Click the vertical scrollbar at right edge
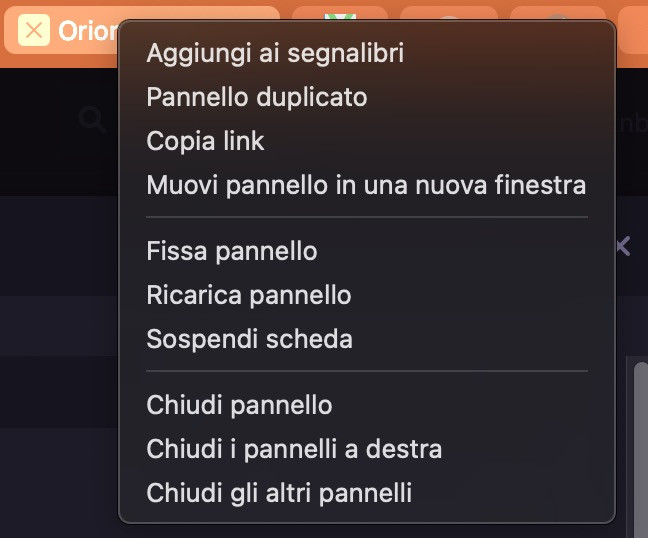Viewport: 648px width, 538px height. pyautogui.click(x=640, y=440)
